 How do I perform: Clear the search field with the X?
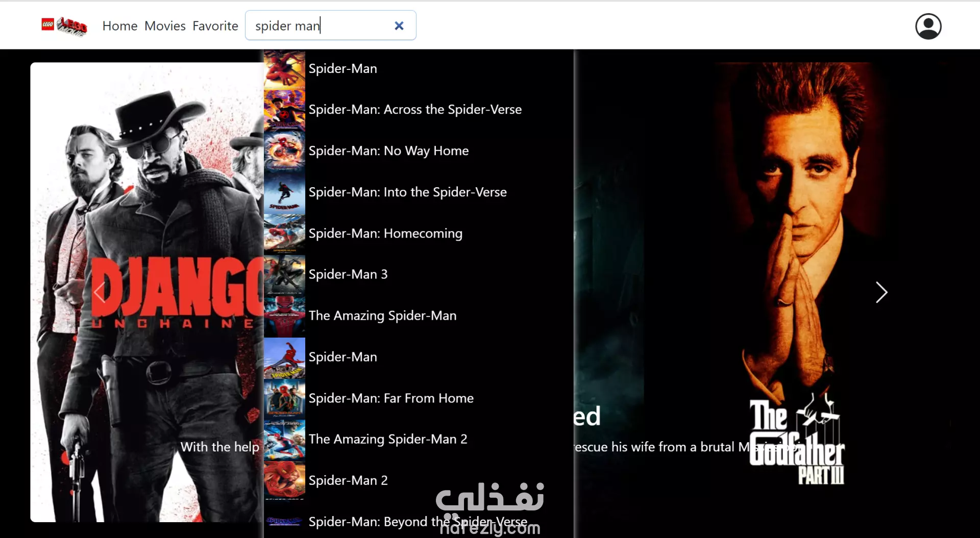399,25
